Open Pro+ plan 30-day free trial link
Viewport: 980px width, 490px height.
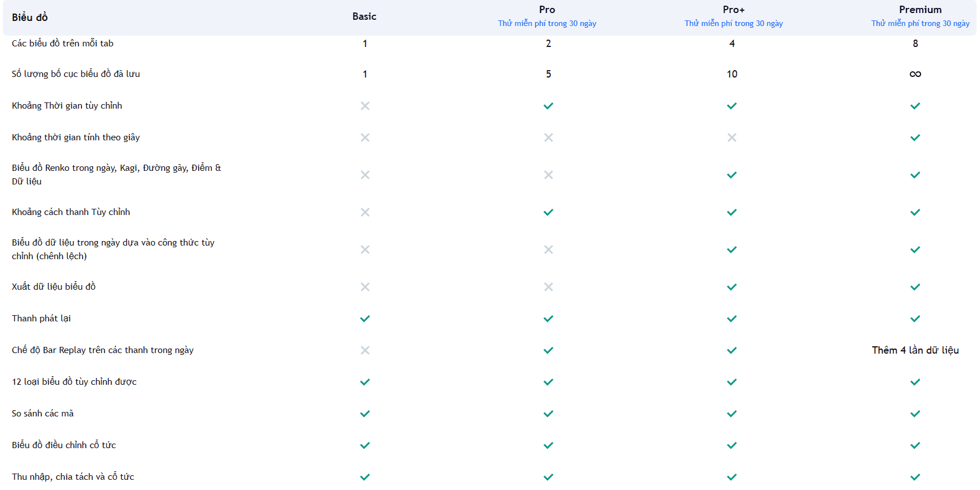734,23
